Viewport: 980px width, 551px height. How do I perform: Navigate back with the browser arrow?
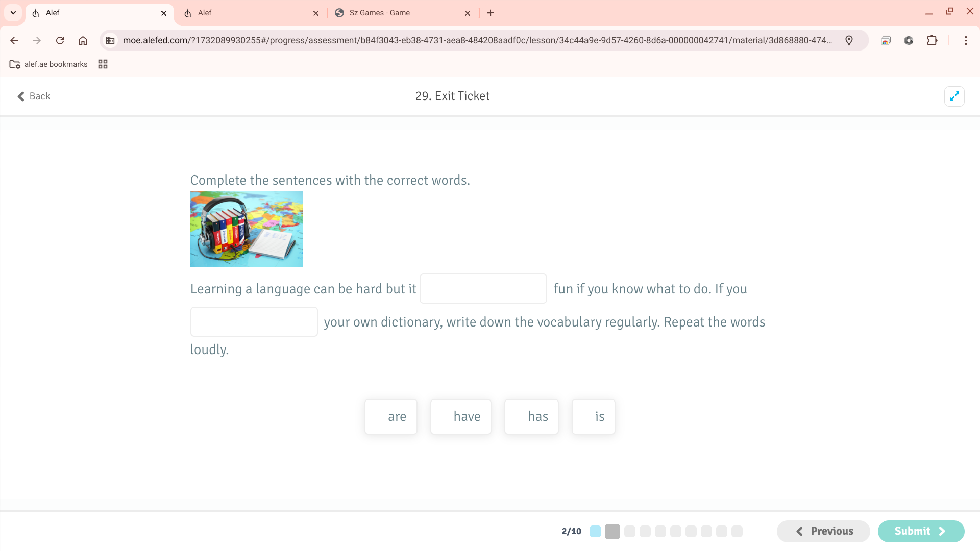(x=14, y=40)
